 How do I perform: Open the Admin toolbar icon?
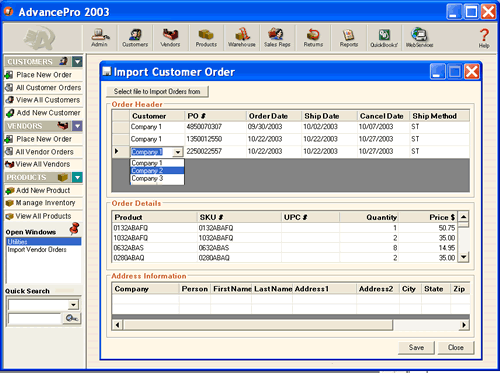point(100,37)
